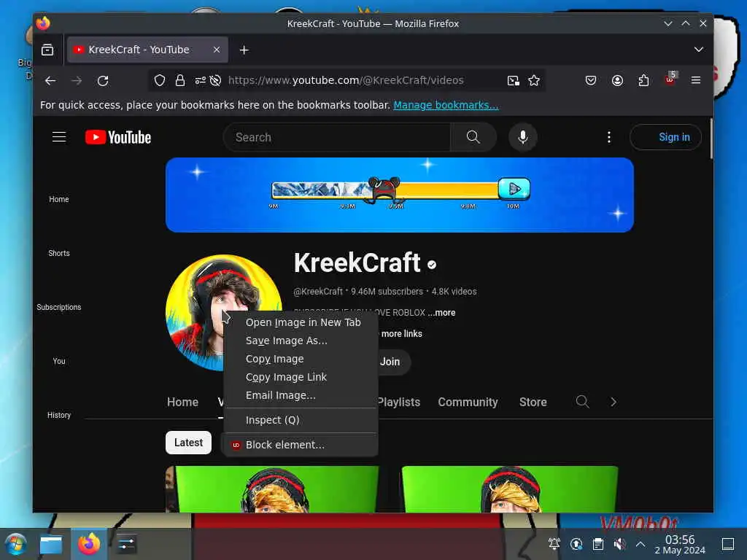This screenshot has height=560, width=747.
Task: Go back to previous page
Action: 50,80
